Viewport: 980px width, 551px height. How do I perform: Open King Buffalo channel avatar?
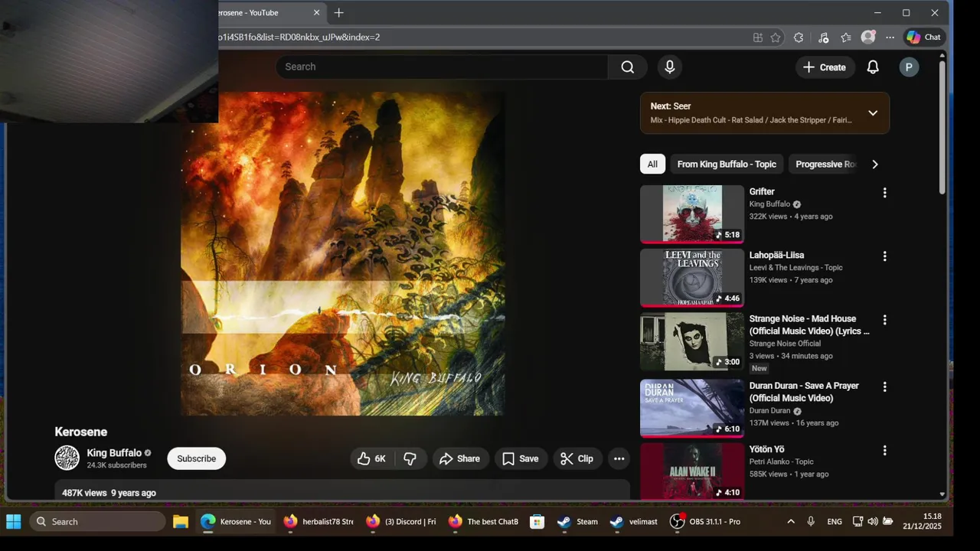67,458
